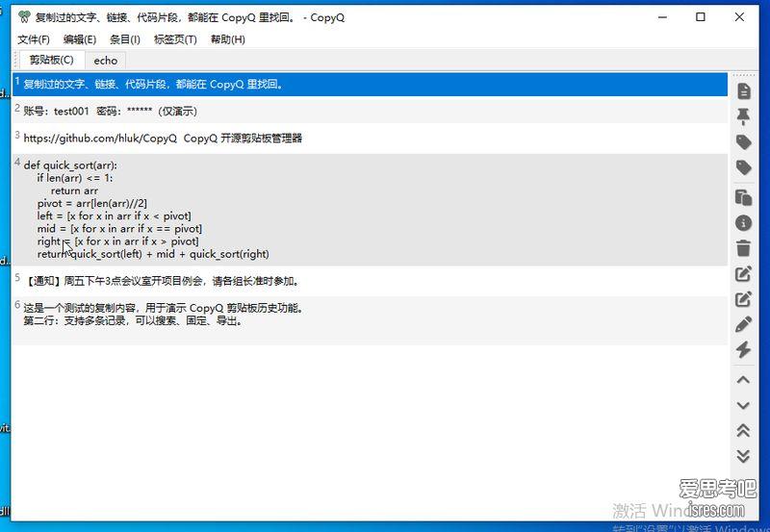The width and height of the screenshot is (770, 532).
Task: Delete the selected item with trash icon
Action: click(743, 248)
